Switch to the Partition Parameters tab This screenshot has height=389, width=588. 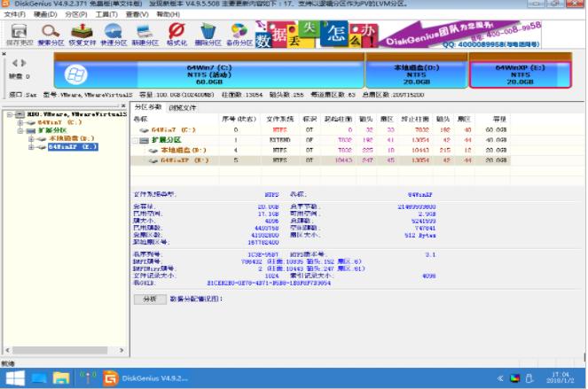pos(148,107)
